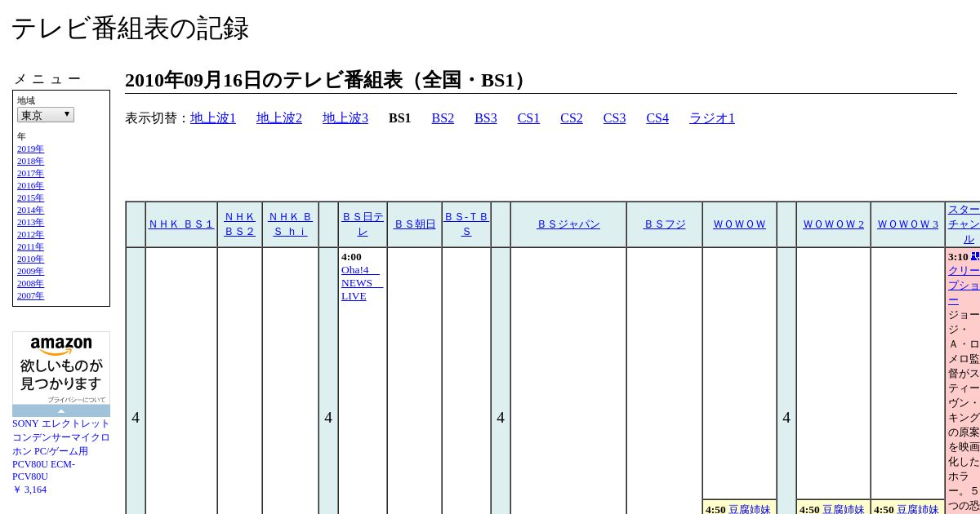Open the 2015年 archive link
Screen dimensions: 980x514
click(30, 197)
